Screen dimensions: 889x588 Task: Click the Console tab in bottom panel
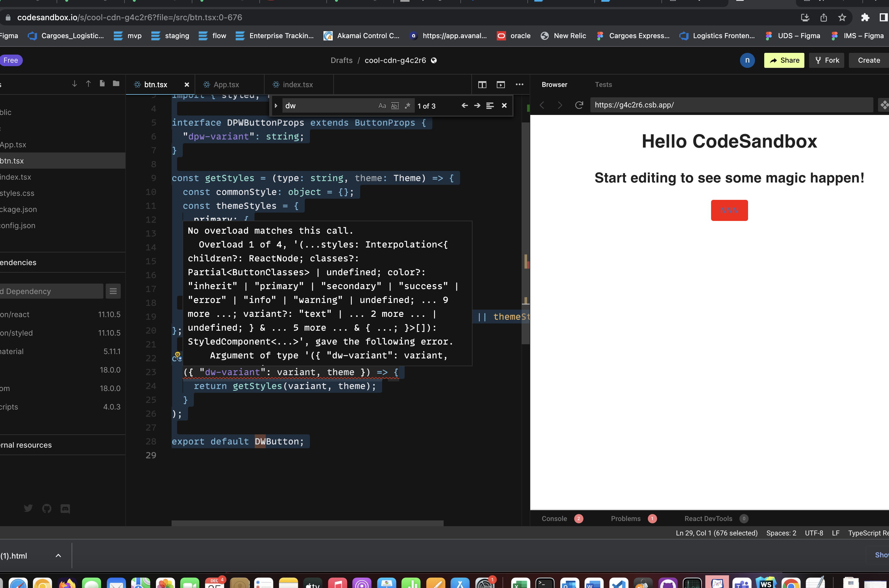pos(554,518)
